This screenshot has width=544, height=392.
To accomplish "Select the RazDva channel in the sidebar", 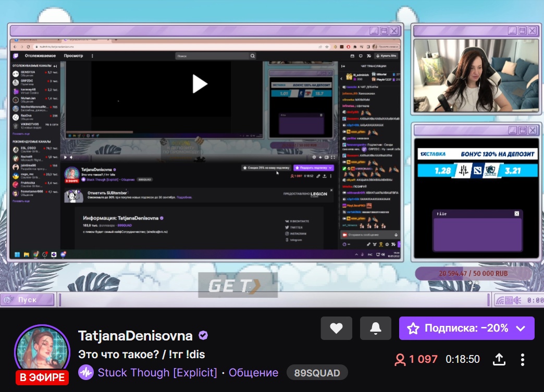I will 35,117.
